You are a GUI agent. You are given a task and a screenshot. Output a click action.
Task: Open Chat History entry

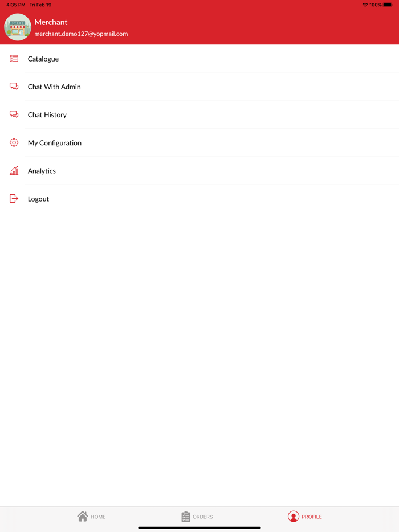click(x=199, y=114)
